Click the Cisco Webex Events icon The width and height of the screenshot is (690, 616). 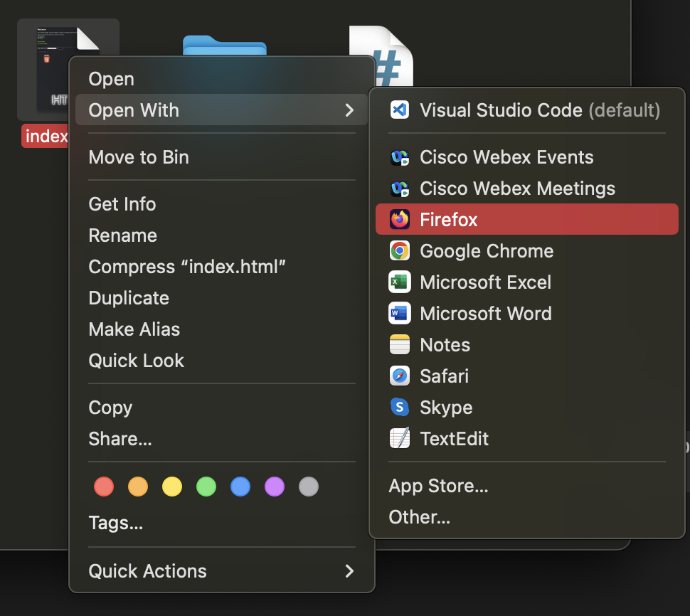(x=400, y=157)
